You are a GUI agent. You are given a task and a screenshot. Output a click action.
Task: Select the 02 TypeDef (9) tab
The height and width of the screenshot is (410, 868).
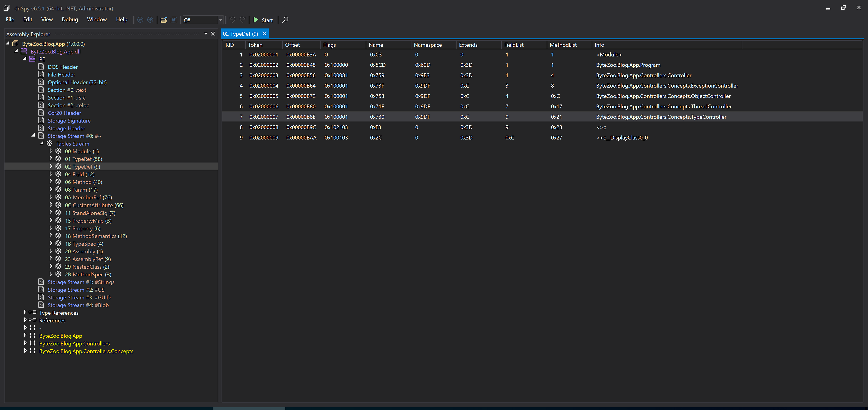point(240,34)
